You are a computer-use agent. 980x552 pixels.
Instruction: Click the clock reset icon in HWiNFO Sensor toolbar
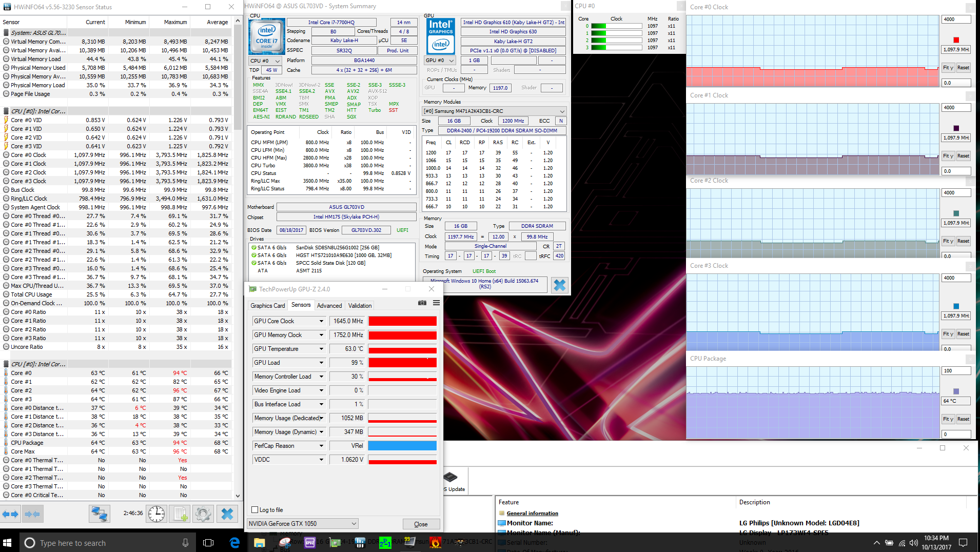click(x=156, y=514)
